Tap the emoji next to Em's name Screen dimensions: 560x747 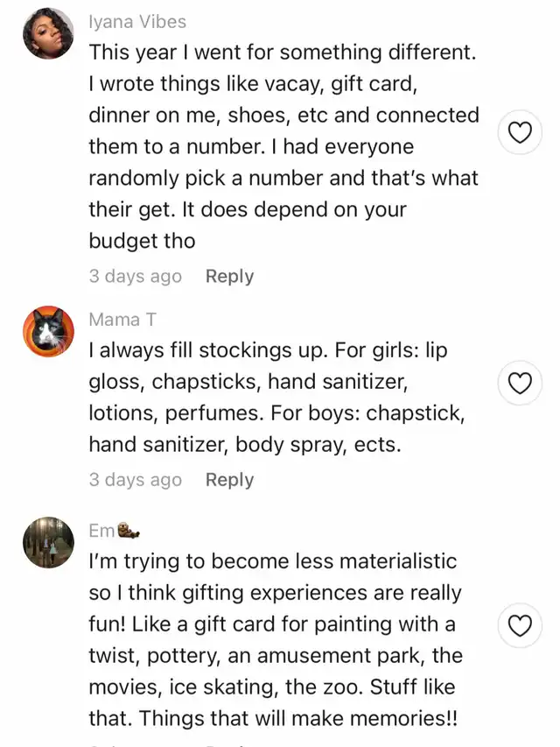coord(129,531)
